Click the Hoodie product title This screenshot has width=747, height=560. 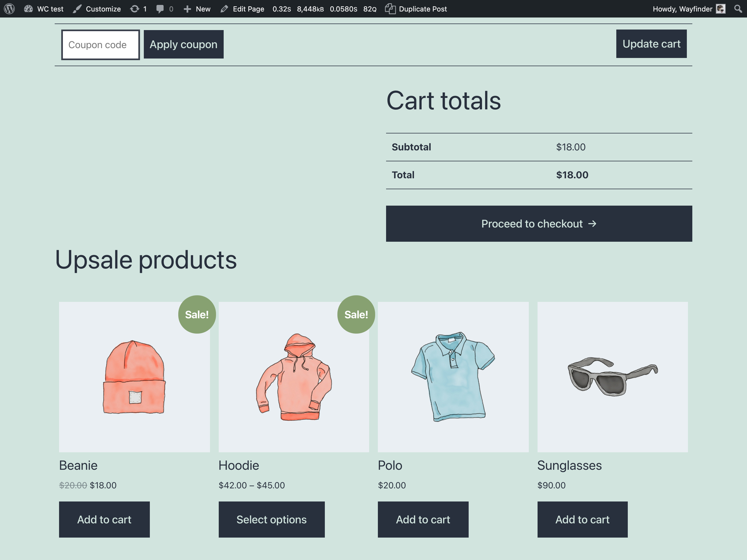pyautogui.click(x=239, y=465)
